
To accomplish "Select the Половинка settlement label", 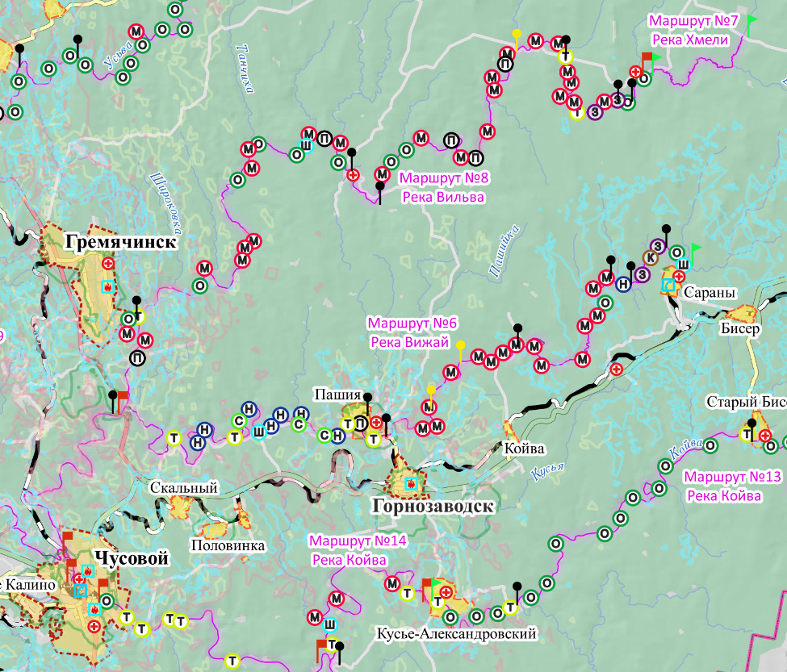I will tap(228, 546).
